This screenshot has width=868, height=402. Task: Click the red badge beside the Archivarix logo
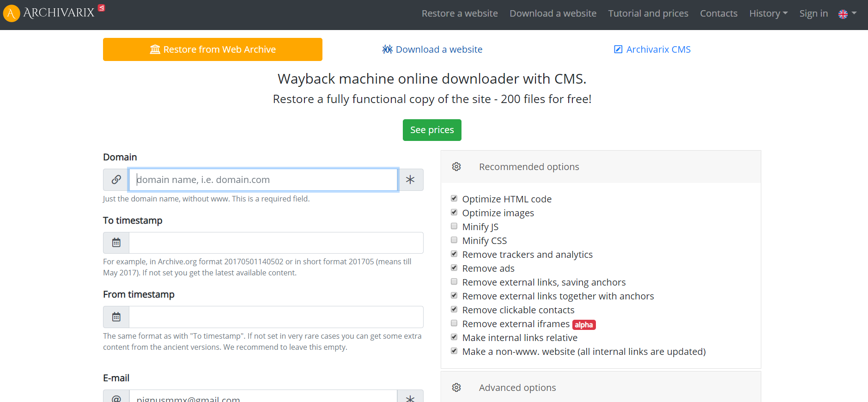(x=102, y=8)
